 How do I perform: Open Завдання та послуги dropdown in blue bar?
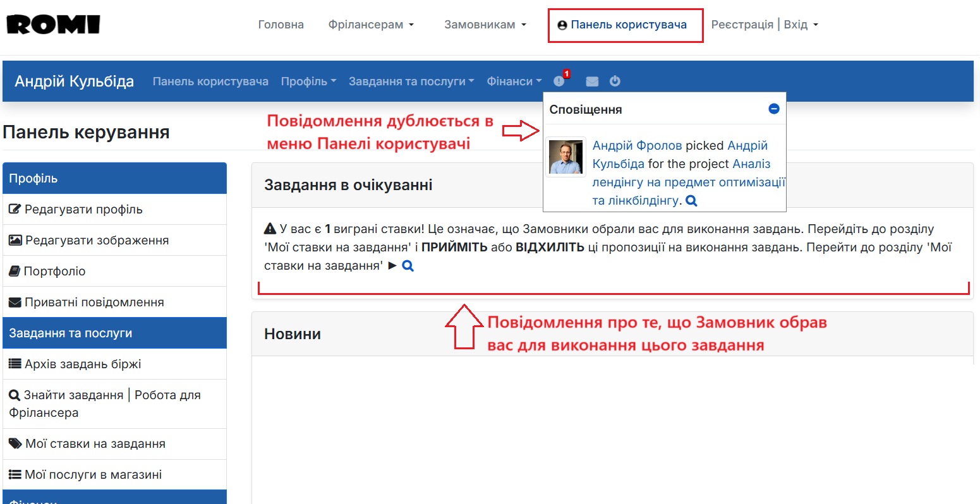[411, 81]
